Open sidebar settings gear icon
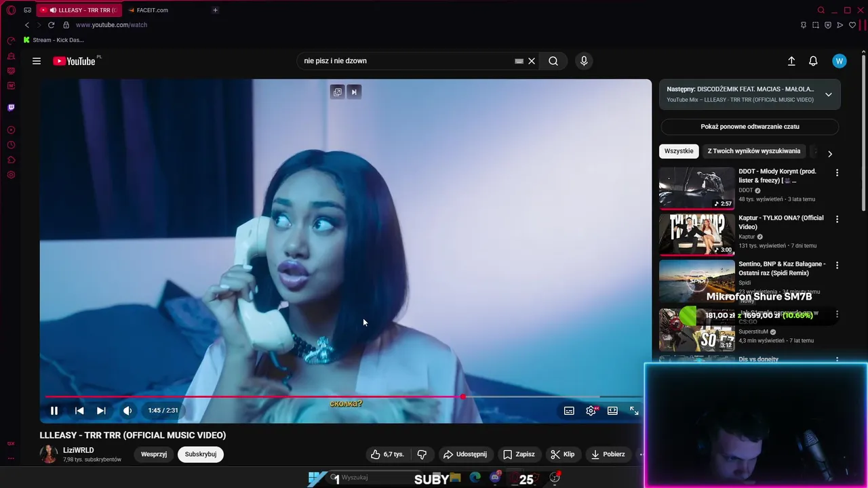 pos(11,175)
